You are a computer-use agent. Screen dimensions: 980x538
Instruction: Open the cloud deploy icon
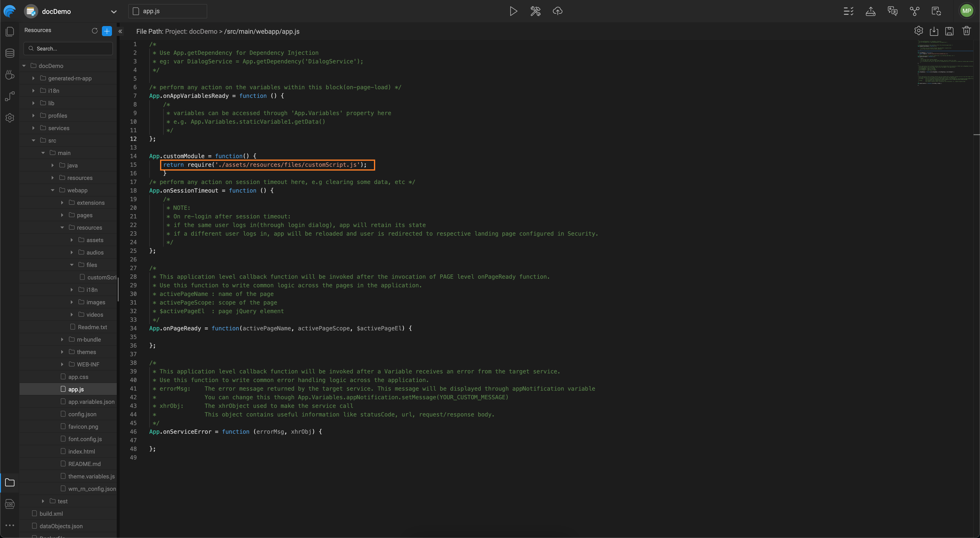tap(557, 11)
